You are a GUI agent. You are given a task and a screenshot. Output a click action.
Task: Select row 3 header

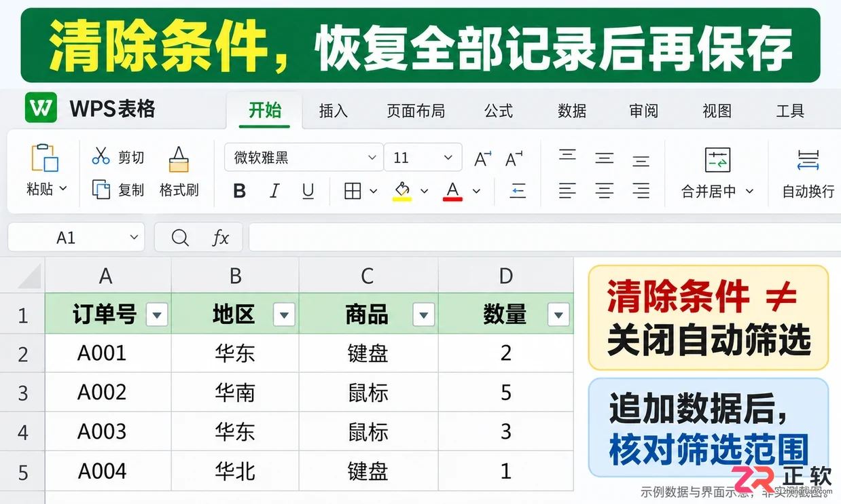[x=22, y=393]
